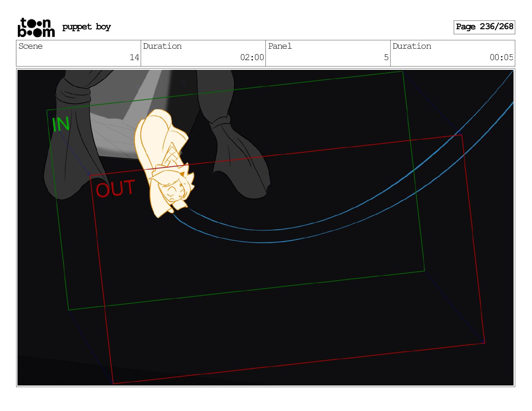532x411 pixels.
Task: Click the panel Duration value 00:05
Action: (x=501, y=57)
